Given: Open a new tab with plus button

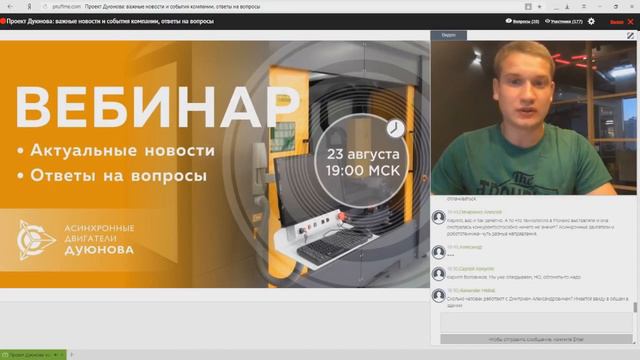Looking at the screenshot, I should tap(72, 355).
